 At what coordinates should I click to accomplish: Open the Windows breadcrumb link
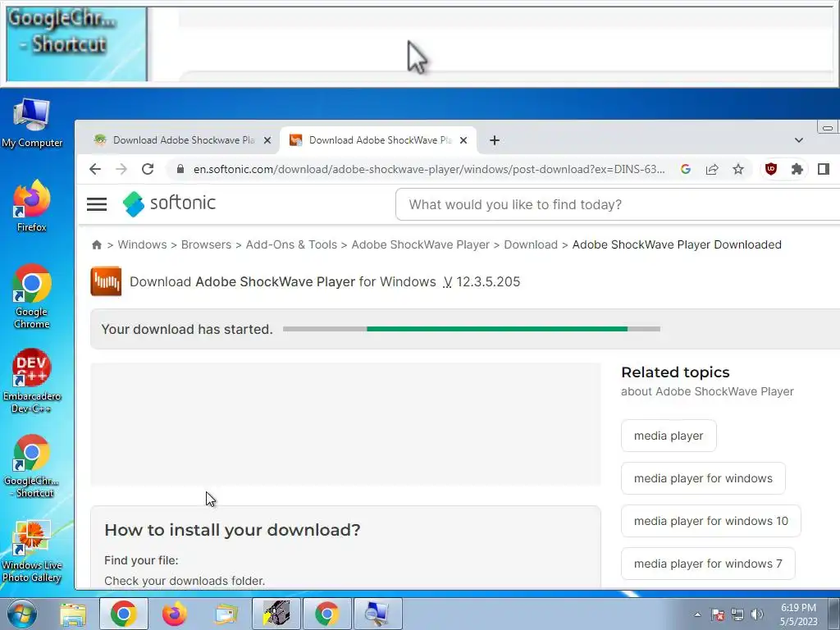click(142, 244)
